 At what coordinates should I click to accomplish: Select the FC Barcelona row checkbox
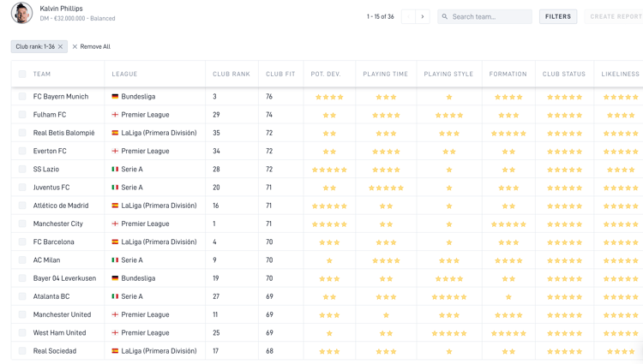pyautogui.click(x=22, y=242)
